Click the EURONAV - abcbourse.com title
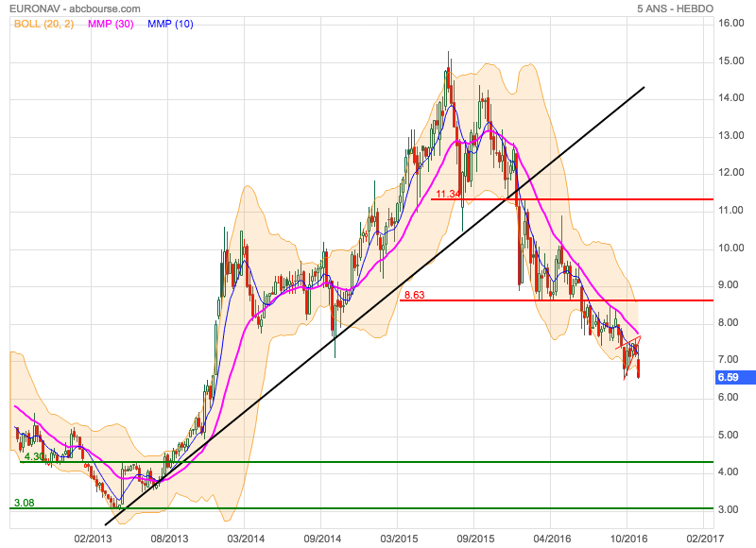Viewport: 756px width, 548px height. [75, 9]
